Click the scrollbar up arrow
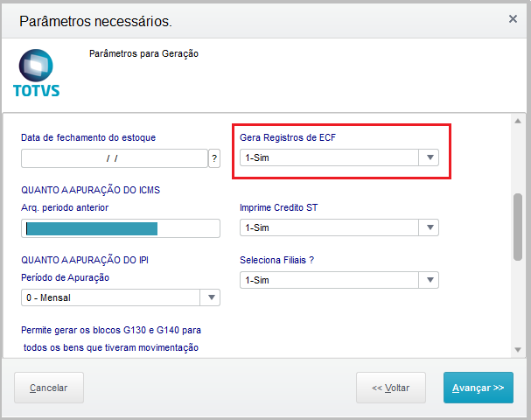The height and width of the screenshot is (420, 531). click(x=517, y=122)
